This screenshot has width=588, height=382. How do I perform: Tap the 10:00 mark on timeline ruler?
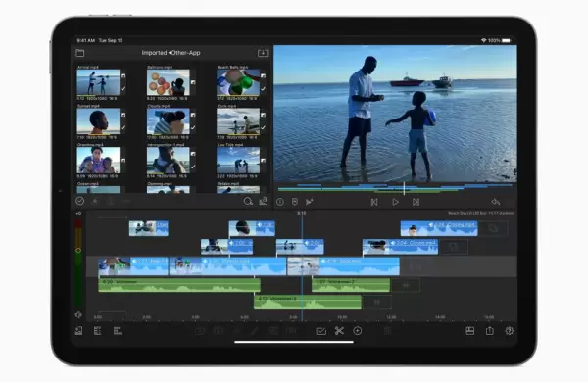tap(342, 317)
